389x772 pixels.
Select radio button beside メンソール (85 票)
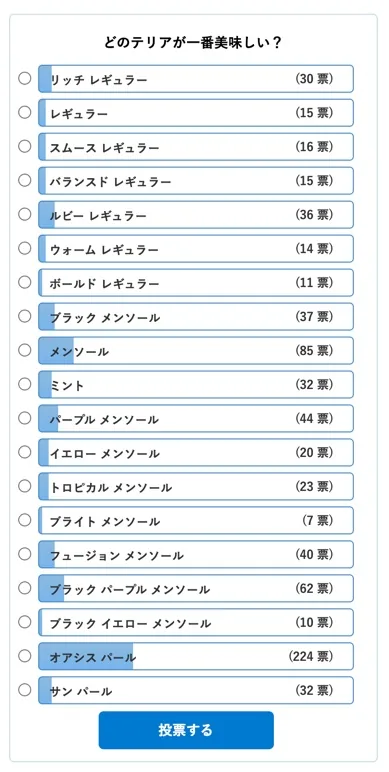[x=25, y=350]
